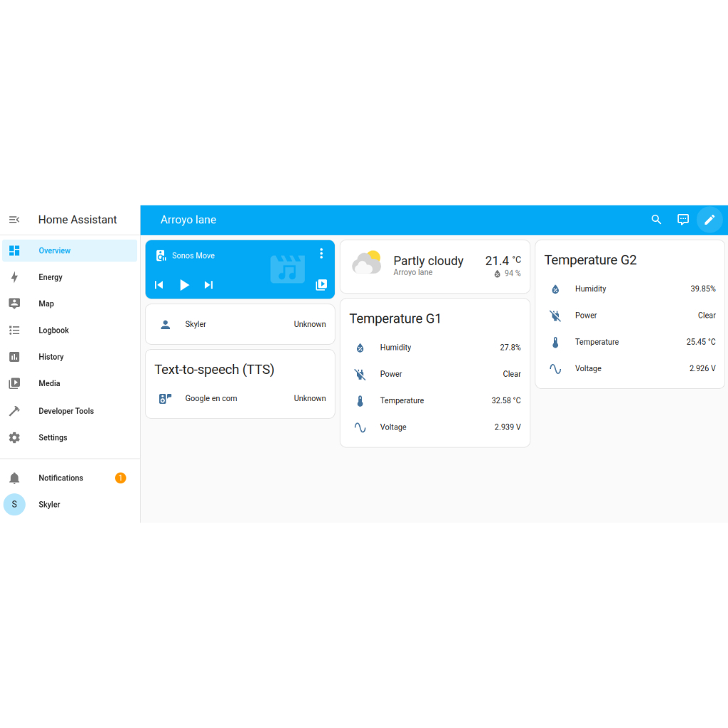This screenshot has width=728, height=728.
Task: Toggle the sidebar collapse control
Action: (x=14, y=220)
